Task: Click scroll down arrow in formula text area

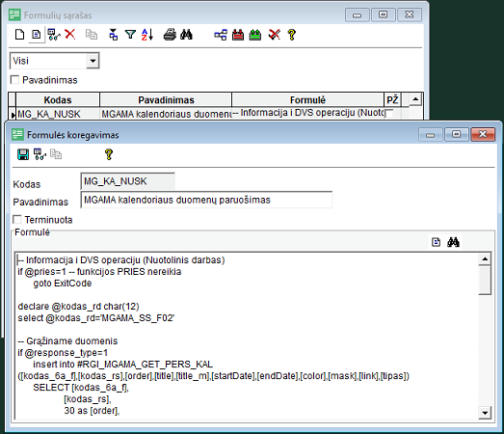Action: 485,413
